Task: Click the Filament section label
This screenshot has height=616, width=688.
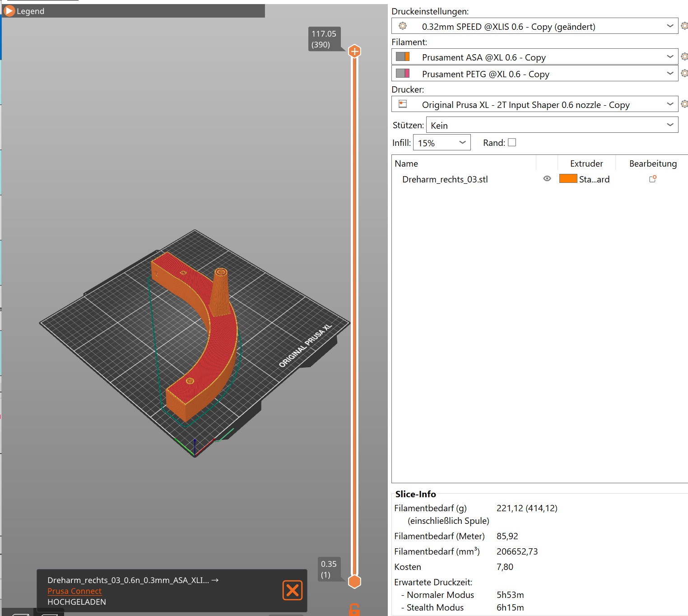Action: [x=409, y=42]
